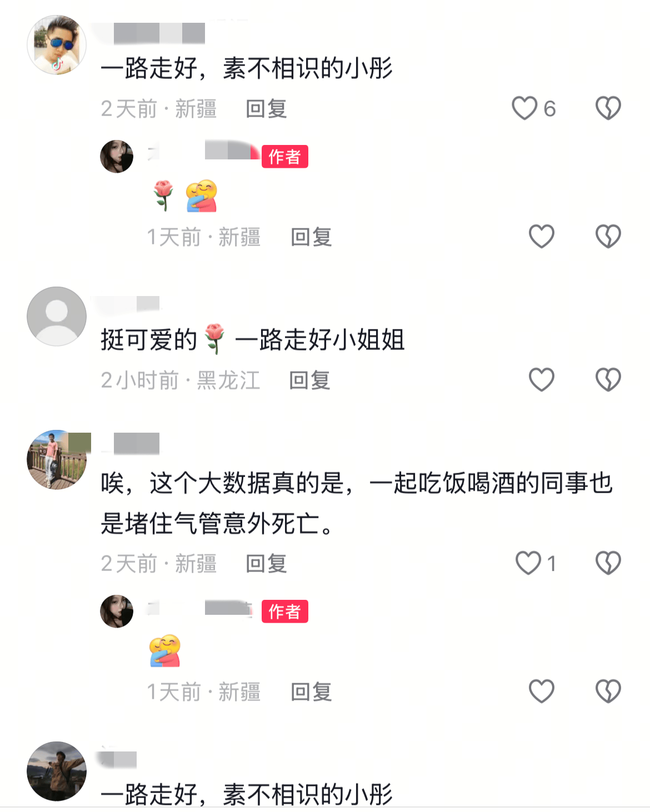Viewport: 650px width, 812px height.
Task: Reply to the author's hug emoji comment
Action: [x=311, y=692]
